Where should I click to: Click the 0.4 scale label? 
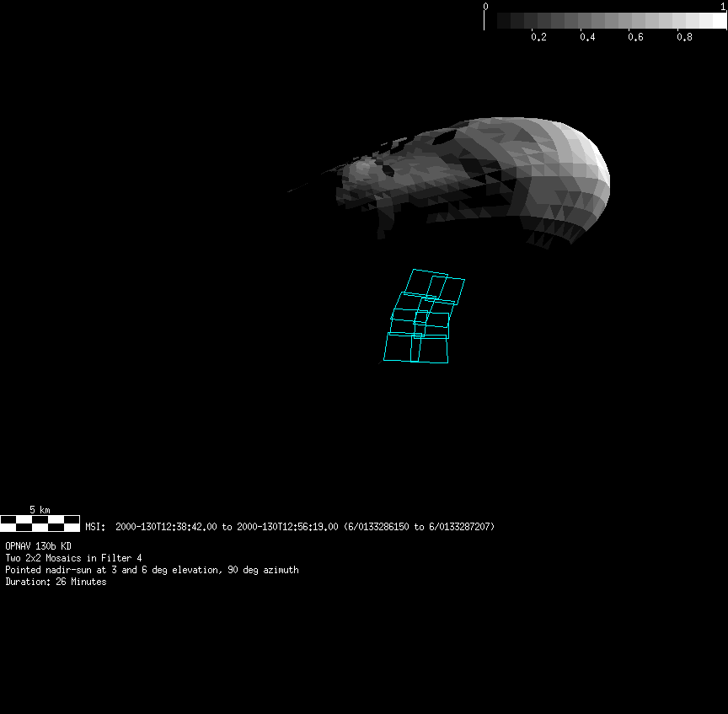pyautogui.click(x=587, y=37)
